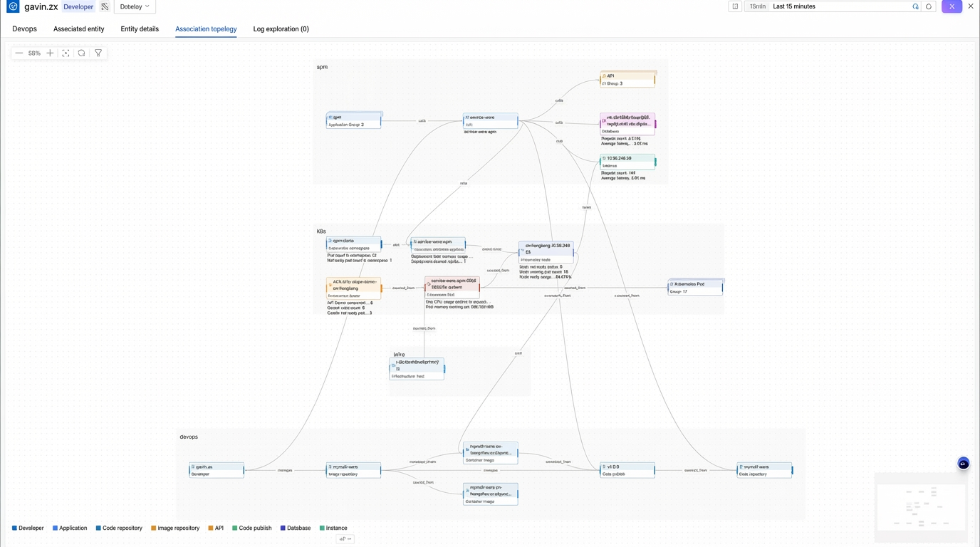980x547 pixels.
Task: Select the namespace node in K8s group
Action: point(353,244)
